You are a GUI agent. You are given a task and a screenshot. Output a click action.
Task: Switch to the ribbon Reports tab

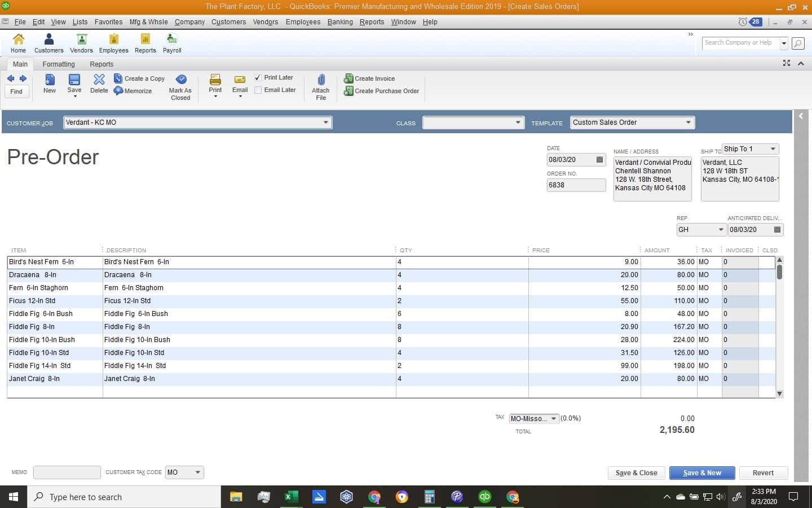[x=101, y=64]
